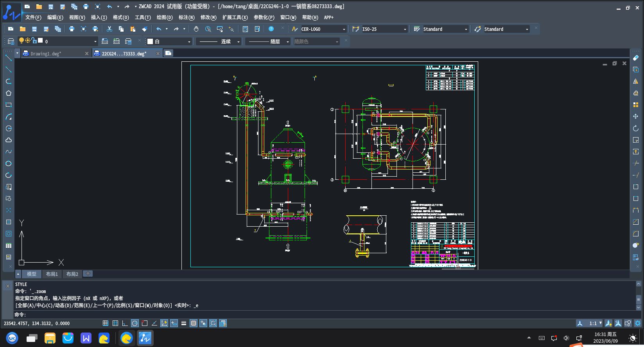Screen dimensions: 644x347
Task: Select the Polygon drawing tool
Action: [9, 93]
